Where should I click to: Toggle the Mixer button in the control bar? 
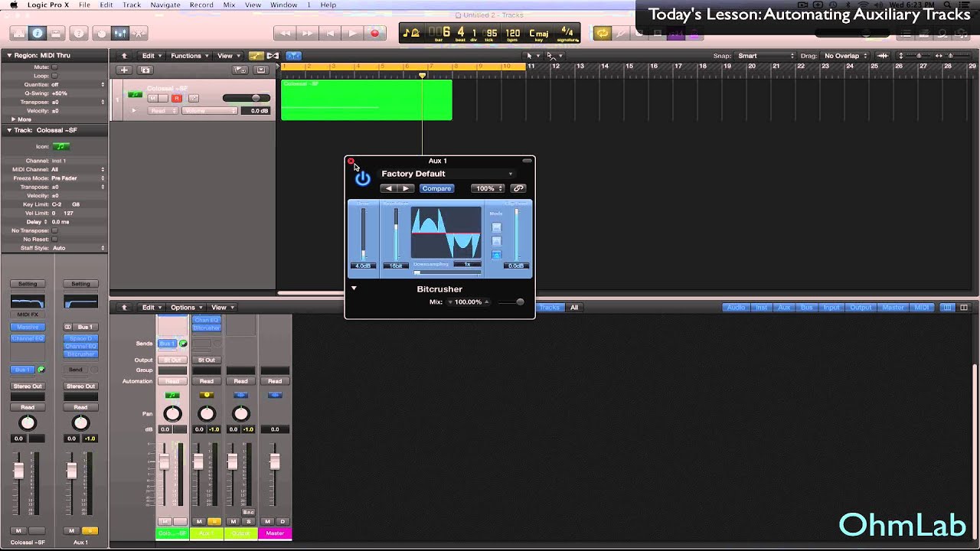[x=119, y=34]
